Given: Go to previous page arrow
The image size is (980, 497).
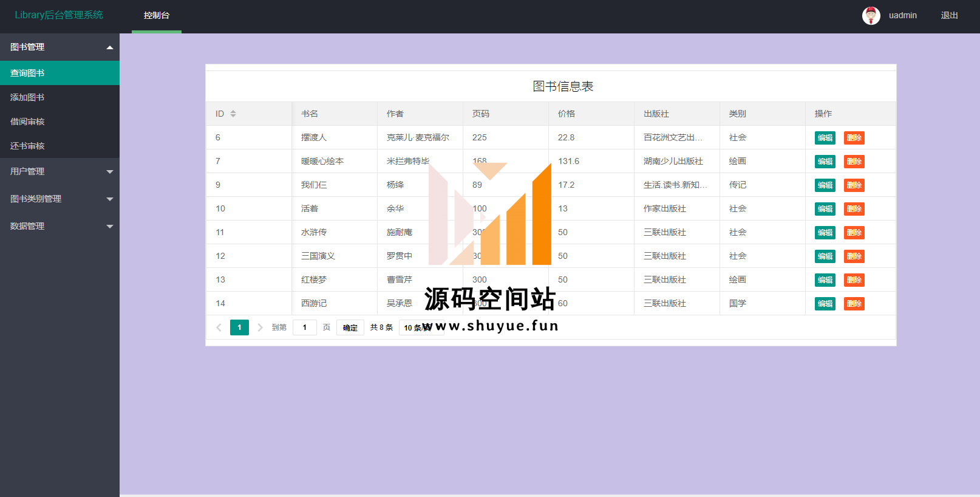Looking at the screenshot, I should 219,327.
